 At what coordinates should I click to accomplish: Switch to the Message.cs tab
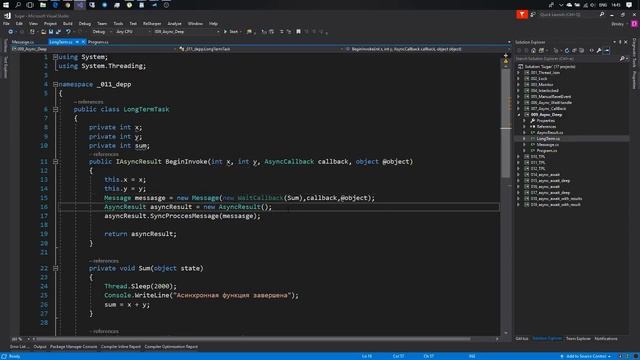coord(23,42)
